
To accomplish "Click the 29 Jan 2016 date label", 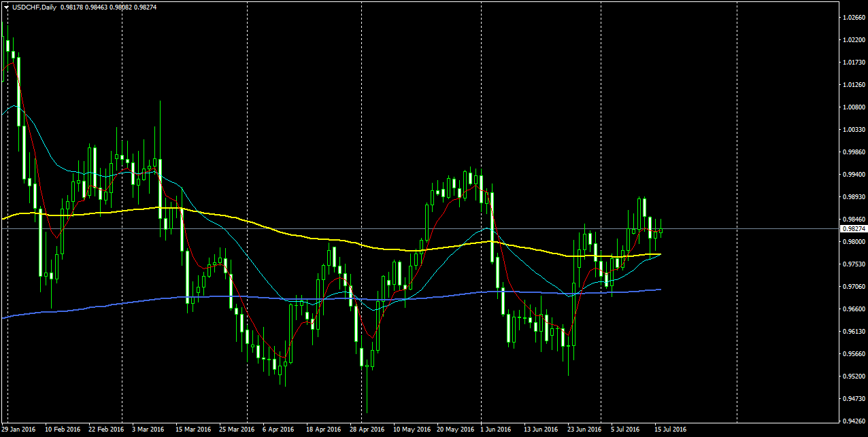I will tap(19, 430).
